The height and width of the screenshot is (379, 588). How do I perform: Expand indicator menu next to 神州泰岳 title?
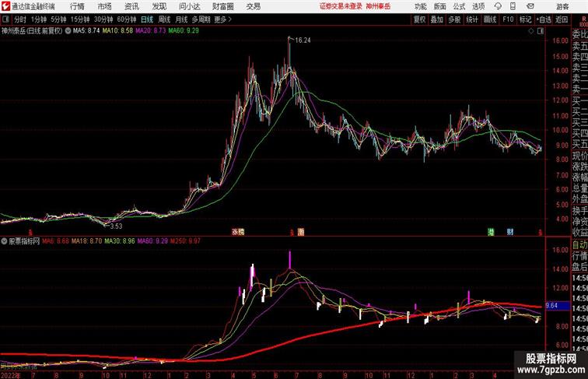click(x=68, y=31)
